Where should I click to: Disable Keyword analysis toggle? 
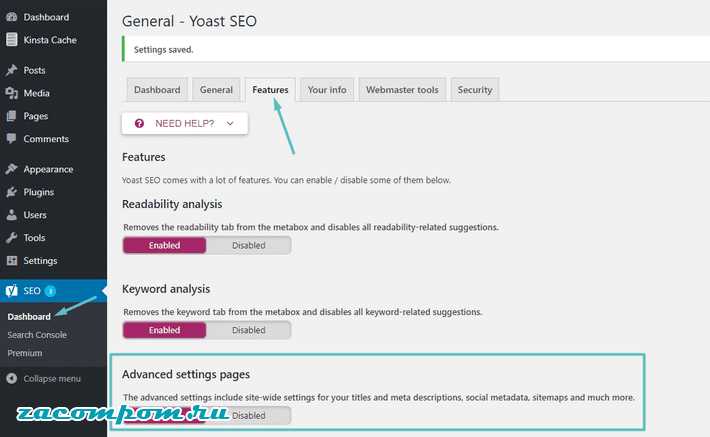pos(248,330)
